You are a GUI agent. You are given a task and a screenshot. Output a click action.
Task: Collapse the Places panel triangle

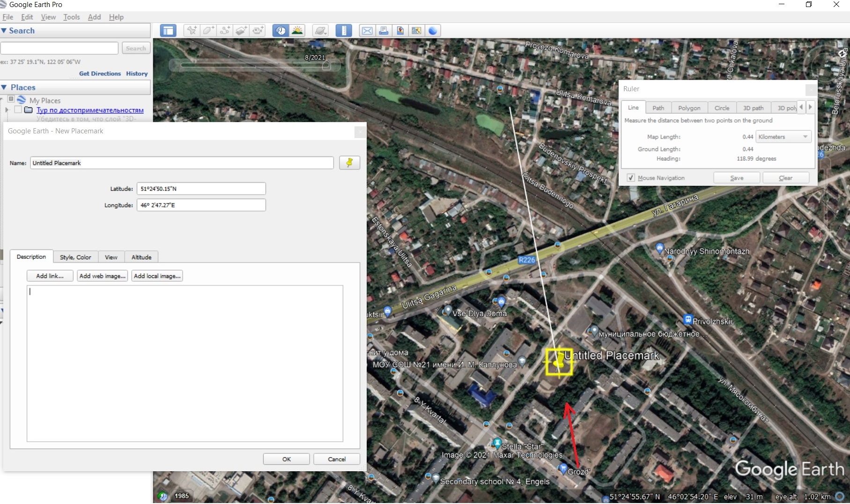pos(4,87)
